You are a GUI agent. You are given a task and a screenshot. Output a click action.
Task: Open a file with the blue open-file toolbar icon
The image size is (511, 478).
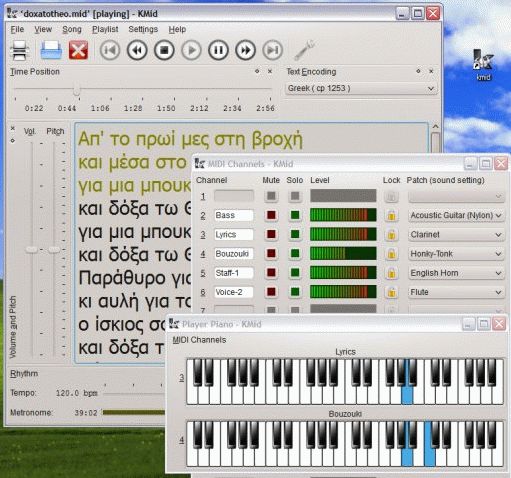(51, 50)
